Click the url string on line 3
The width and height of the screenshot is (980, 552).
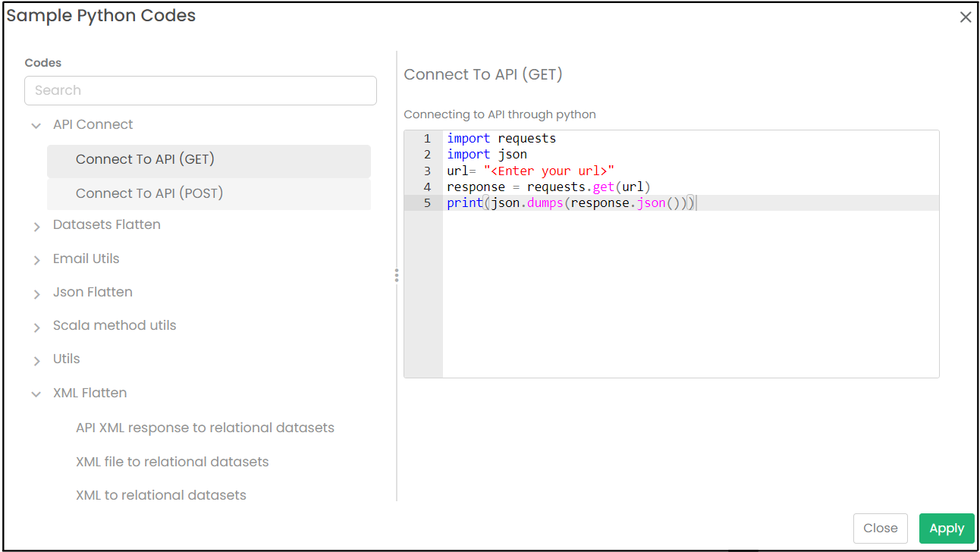tap(549, 171)
